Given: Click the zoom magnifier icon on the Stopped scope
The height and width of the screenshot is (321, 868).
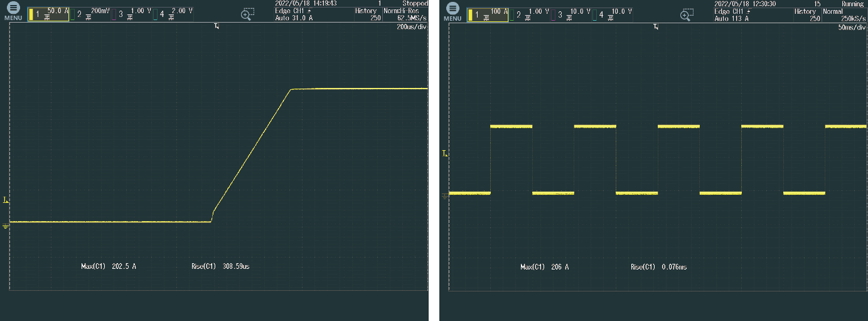Looking at the screenshot, I should pos(248,14).
